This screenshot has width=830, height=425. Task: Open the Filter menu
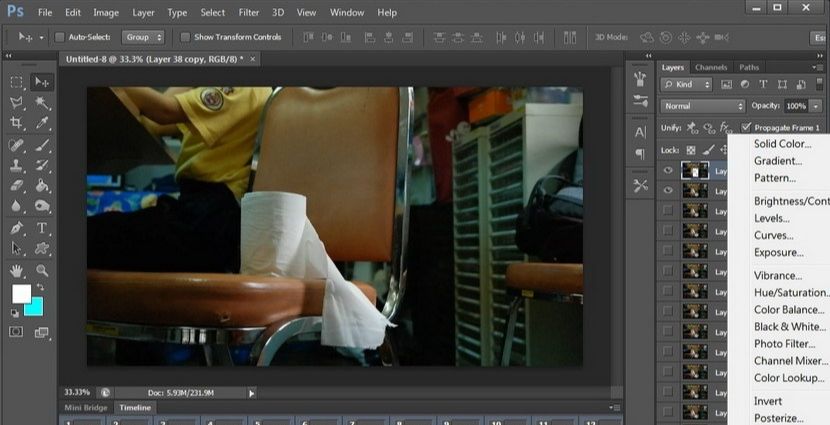click(x=248, y=12)
